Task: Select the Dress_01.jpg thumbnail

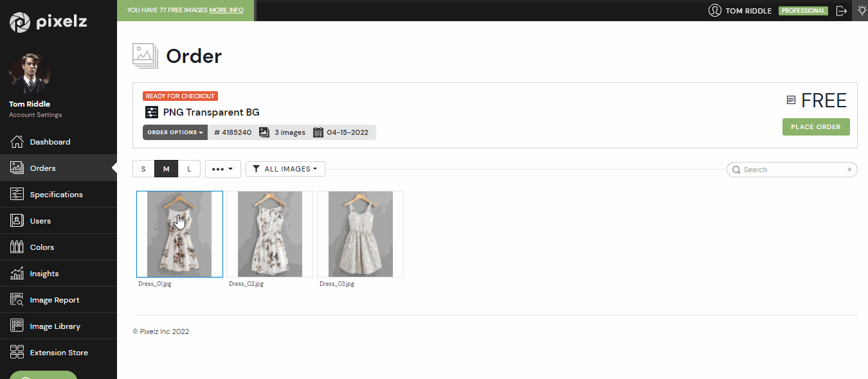Action: [x=179, y=234]
